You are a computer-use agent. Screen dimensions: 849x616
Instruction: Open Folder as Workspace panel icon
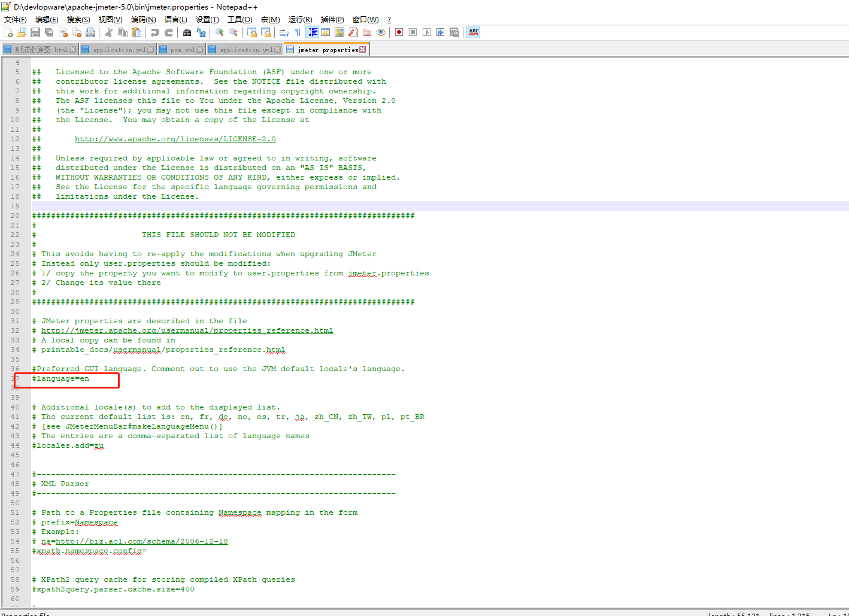(367, 32)
